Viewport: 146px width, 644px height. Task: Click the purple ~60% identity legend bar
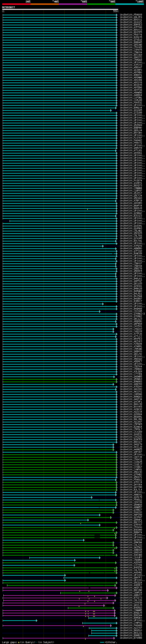point(73,4)
